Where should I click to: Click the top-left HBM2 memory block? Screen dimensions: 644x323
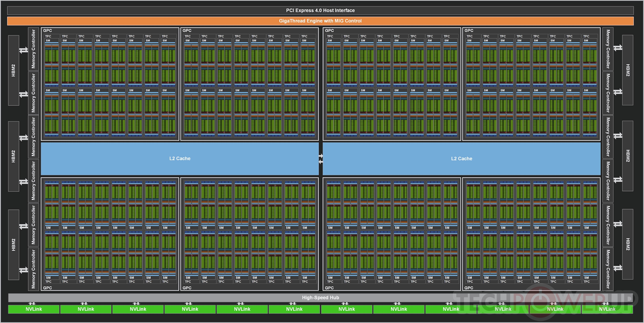tap(14, 70)
